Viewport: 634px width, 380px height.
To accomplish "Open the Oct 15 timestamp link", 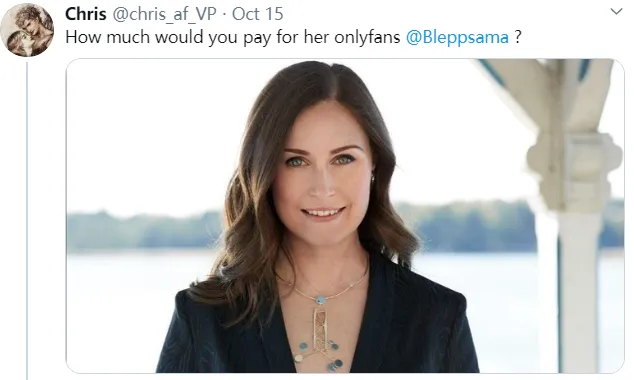I will click(x=258, y=14).
